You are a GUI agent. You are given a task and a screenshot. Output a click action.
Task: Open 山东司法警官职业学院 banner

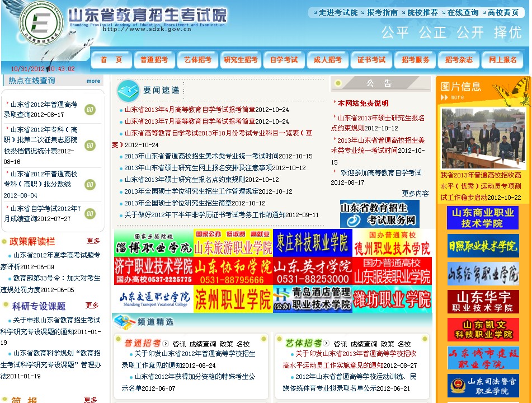pos(483,386)
